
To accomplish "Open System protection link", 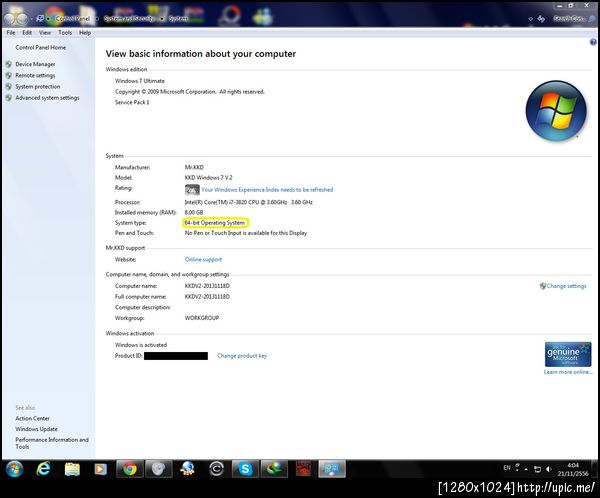I will (38, 87).
